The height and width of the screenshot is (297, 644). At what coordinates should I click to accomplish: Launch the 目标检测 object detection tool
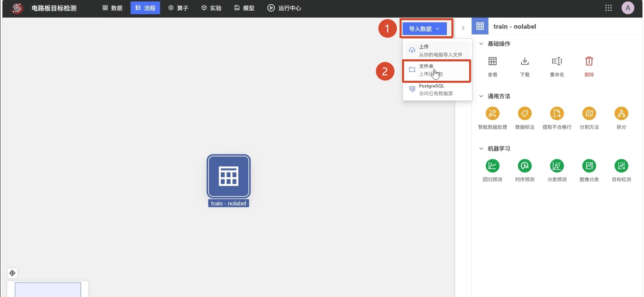point(621,166)
